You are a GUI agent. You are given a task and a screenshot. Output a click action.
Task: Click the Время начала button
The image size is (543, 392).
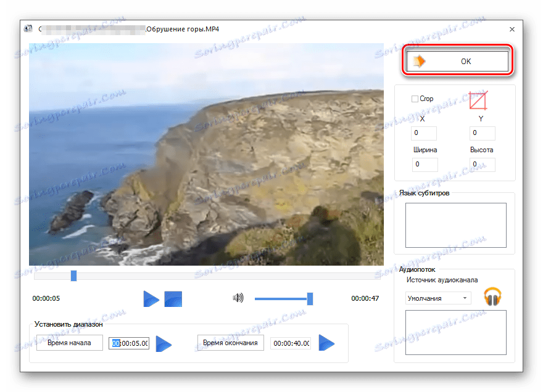point(70,343)
